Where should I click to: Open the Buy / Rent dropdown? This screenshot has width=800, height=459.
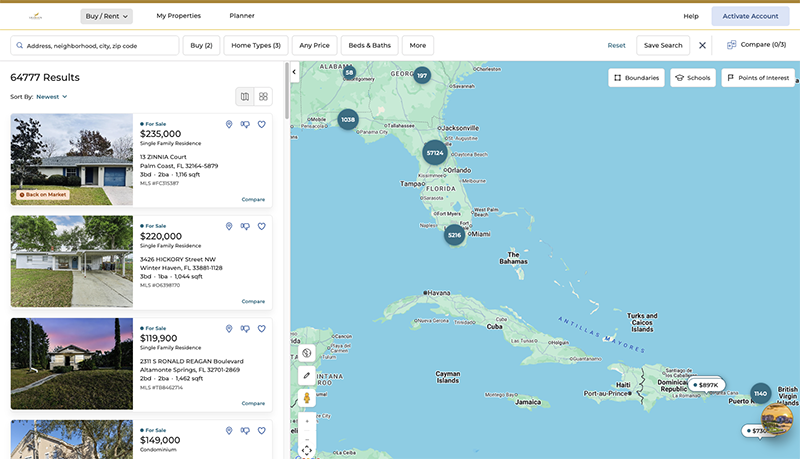coord(106,16)
